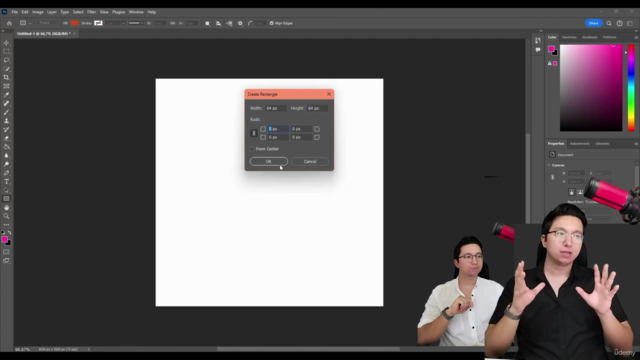
Task: Open the Color panel options menu
Action: (636, 38)
